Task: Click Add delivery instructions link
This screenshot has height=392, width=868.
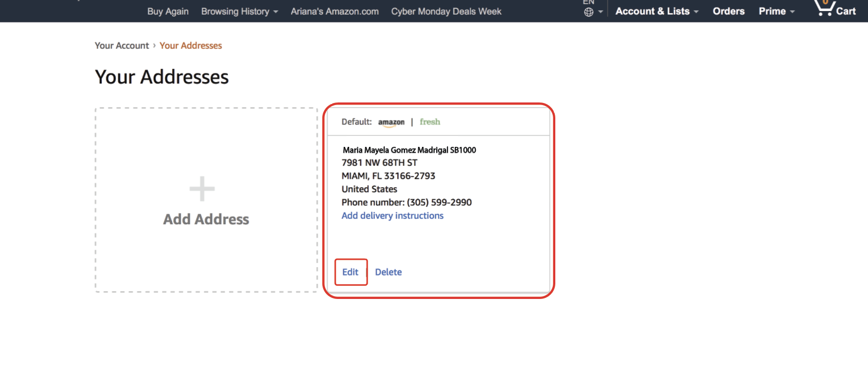Action: click(393, 215)
